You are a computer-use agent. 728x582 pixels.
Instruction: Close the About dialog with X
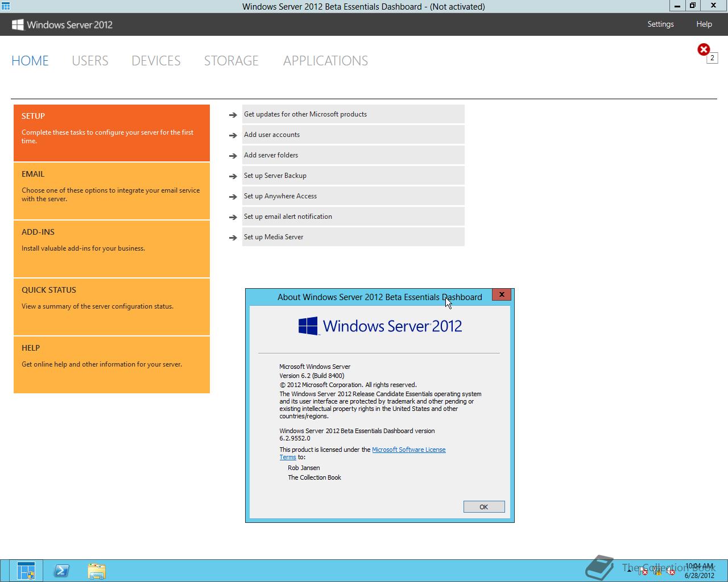(x=502, y=294)
